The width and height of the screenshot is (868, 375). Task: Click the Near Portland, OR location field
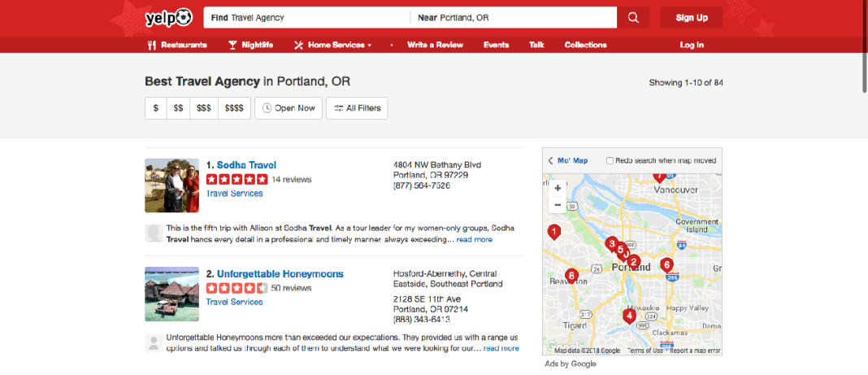pos(513,18)
